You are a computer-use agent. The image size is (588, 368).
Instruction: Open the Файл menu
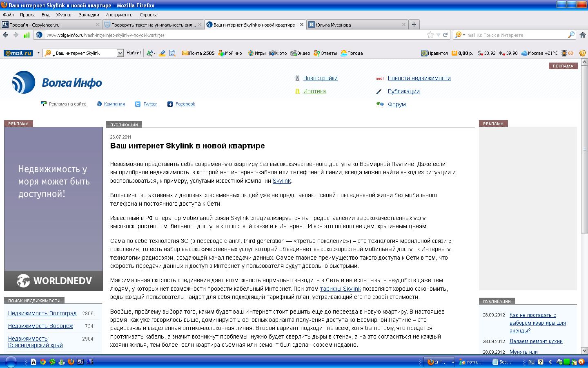(8, 15)
